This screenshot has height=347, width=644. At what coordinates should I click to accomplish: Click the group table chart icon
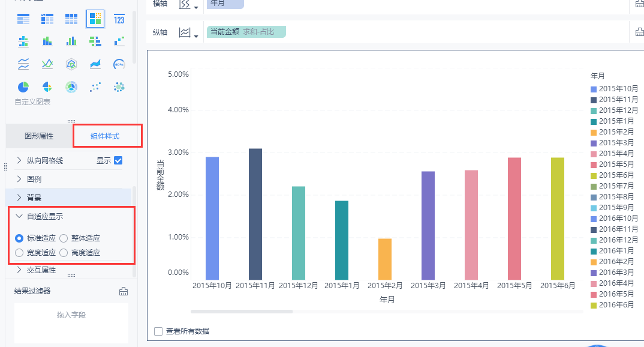23,19
